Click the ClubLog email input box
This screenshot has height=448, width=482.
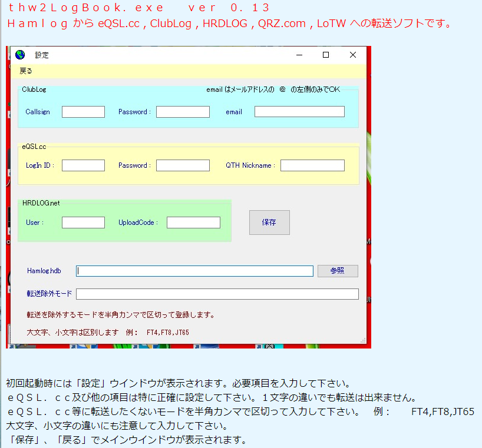pyautogui.click(x=299, y=111)
